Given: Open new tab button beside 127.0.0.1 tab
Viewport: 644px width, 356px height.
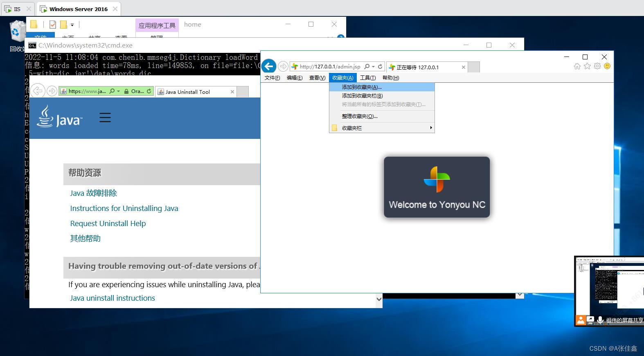Looking at the screenshot, I should click(474, 67).
